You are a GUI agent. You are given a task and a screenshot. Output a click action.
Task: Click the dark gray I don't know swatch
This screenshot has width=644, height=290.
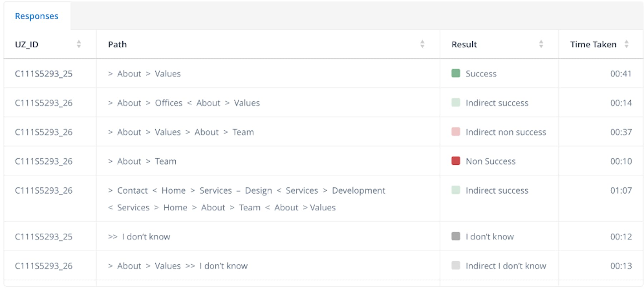(x=456, y=236)
